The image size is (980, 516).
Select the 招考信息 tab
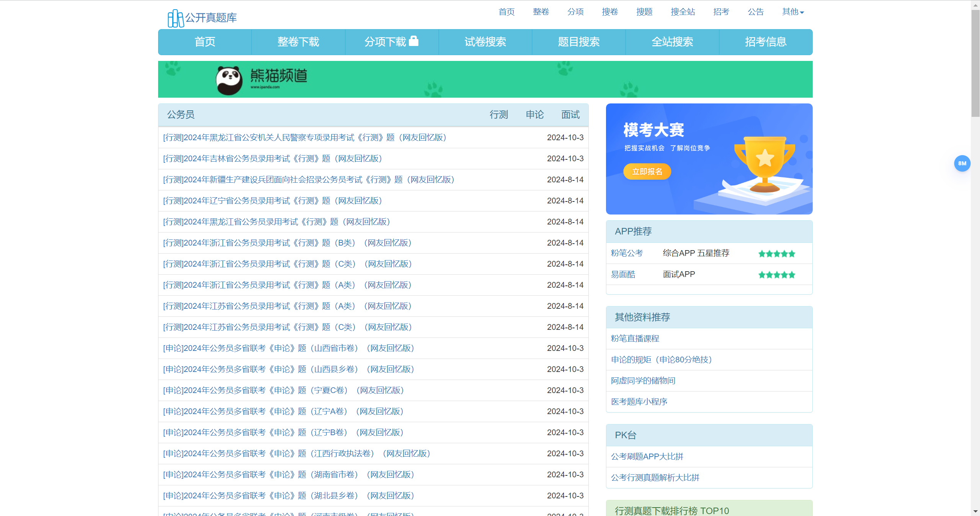[x=766, y=42]
